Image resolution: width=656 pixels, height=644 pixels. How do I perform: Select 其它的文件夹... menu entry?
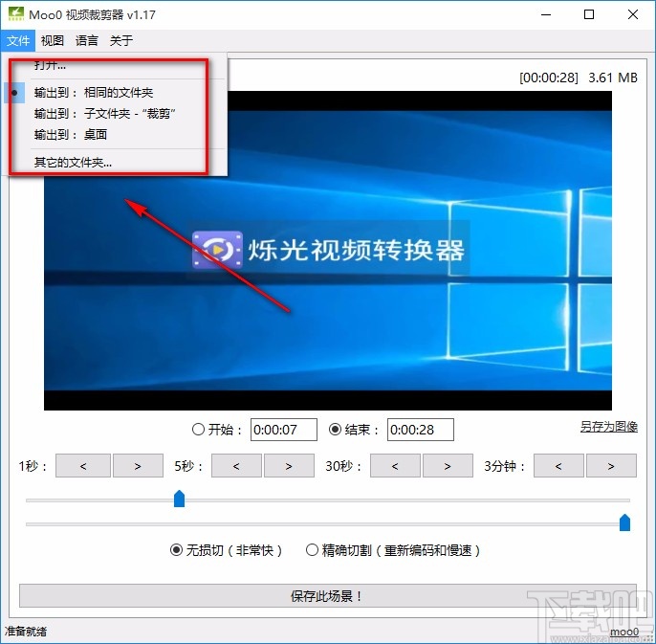point(115,162)
